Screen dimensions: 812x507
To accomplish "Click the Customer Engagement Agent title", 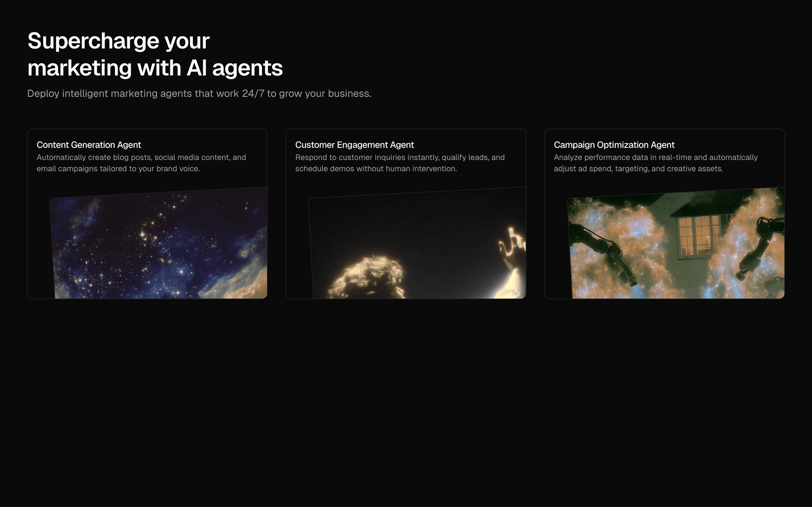I will point(355,145).
